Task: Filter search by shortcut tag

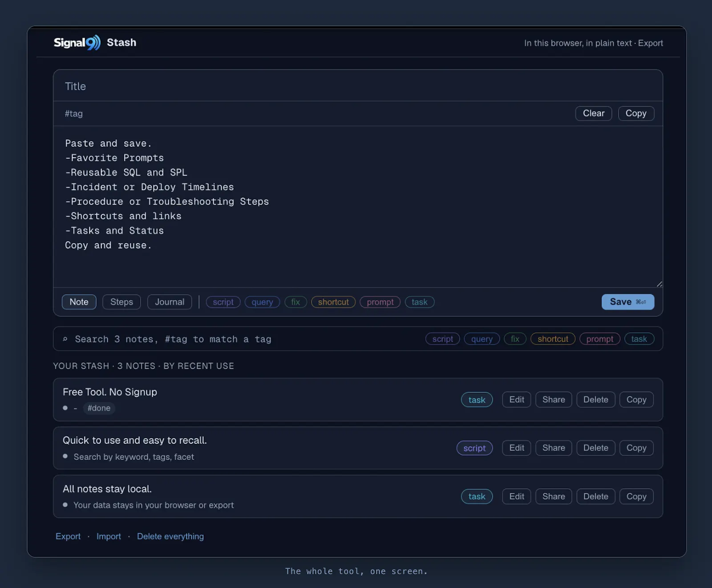Action: (553, 339)
